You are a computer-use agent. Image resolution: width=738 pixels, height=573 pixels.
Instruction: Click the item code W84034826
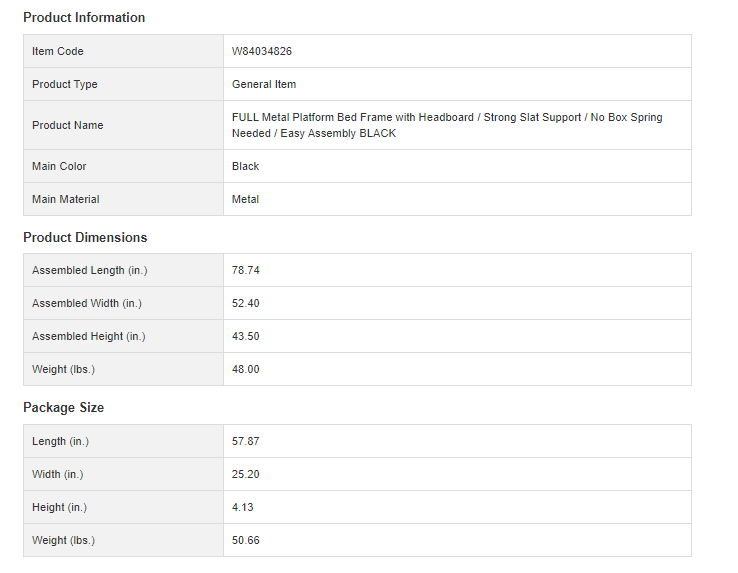(x=262, y=51)
